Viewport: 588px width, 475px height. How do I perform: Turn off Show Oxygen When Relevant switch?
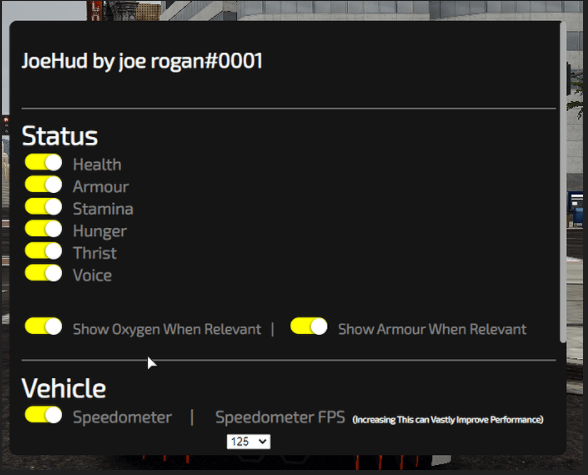tap(44, 327)
